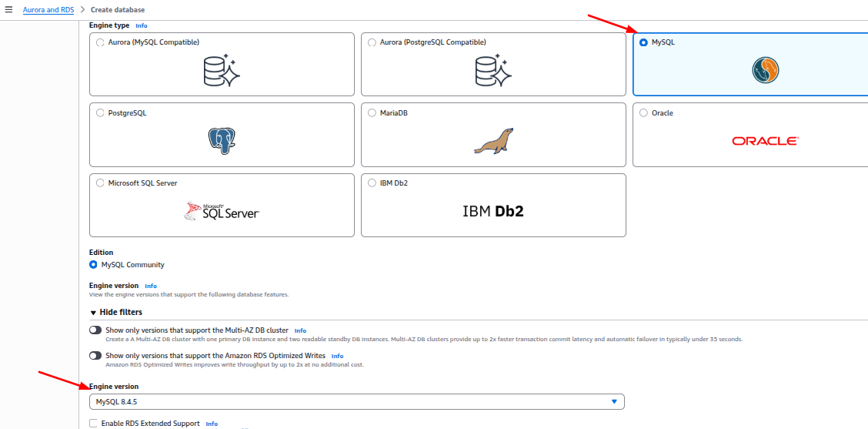Collapse the Hide filters section
868x429 pixels.
pyautogui.click(x=115, y=312)
